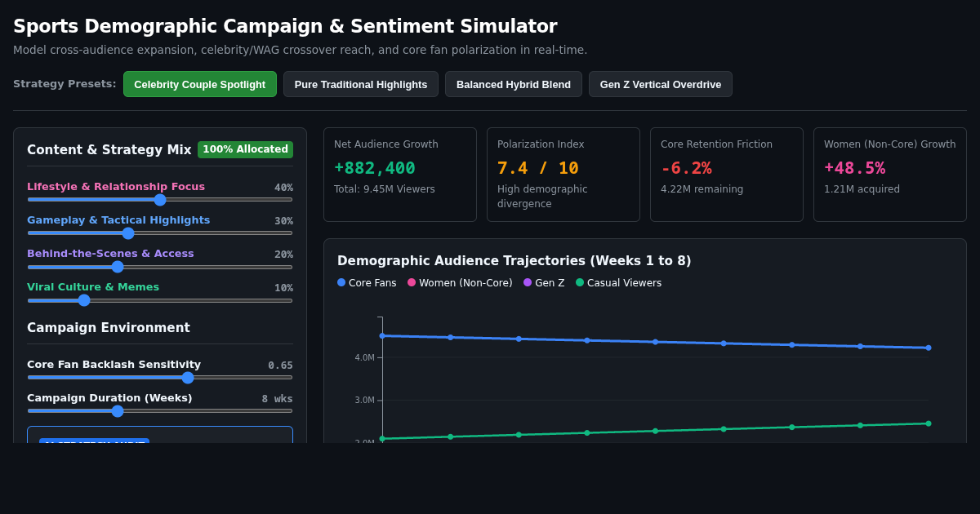This screenshot has width=980, height=514.
Task: Open the Polarization Index card
Action: tap(563, 175)
